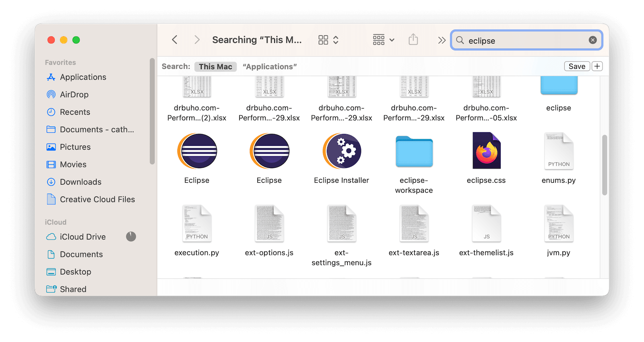Select the ext-options.js file

[269, 223]
